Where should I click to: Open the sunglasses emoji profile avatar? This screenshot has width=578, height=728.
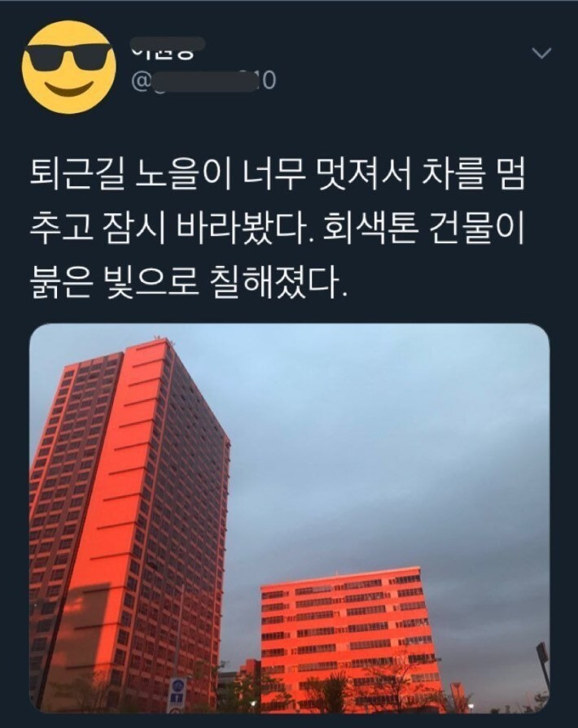pos(69,68)
